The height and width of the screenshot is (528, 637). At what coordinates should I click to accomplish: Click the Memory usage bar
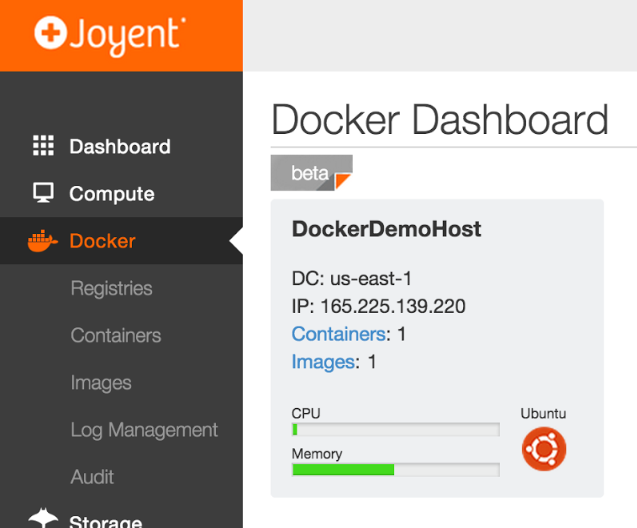pyautogui.click(x=396, y=470)
